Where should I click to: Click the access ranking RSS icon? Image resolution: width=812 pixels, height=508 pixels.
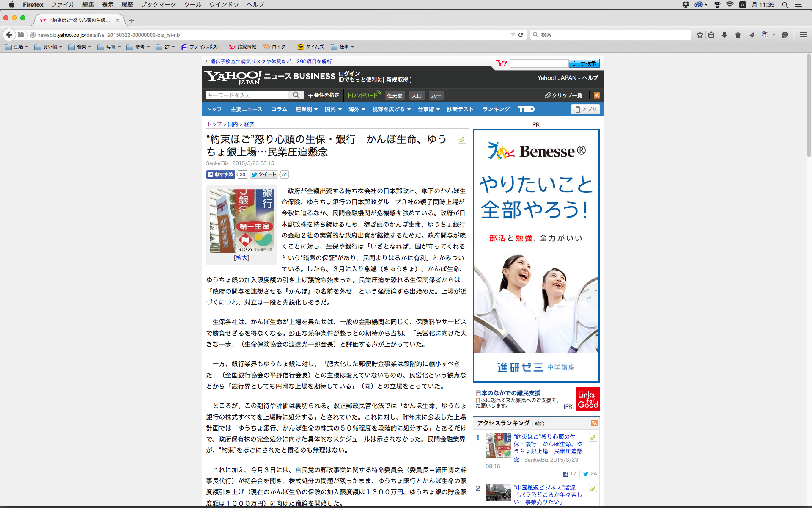[594, 423]
